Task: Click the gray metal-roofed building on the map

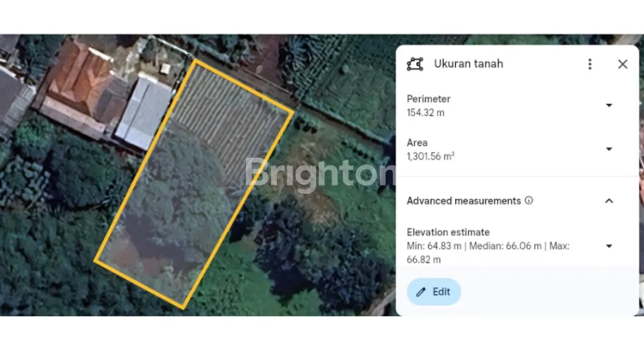Action: coord(144,113)
